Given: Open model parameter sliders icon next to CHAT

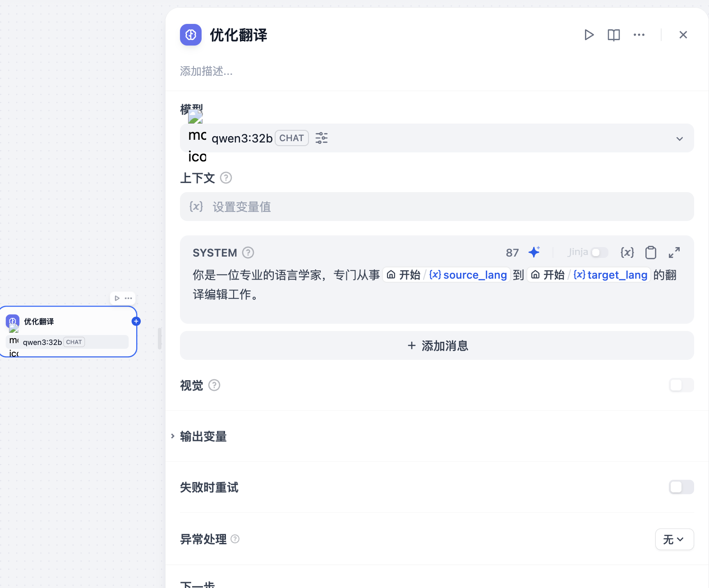Looking at the screenshot, I should tap(322, 138).
